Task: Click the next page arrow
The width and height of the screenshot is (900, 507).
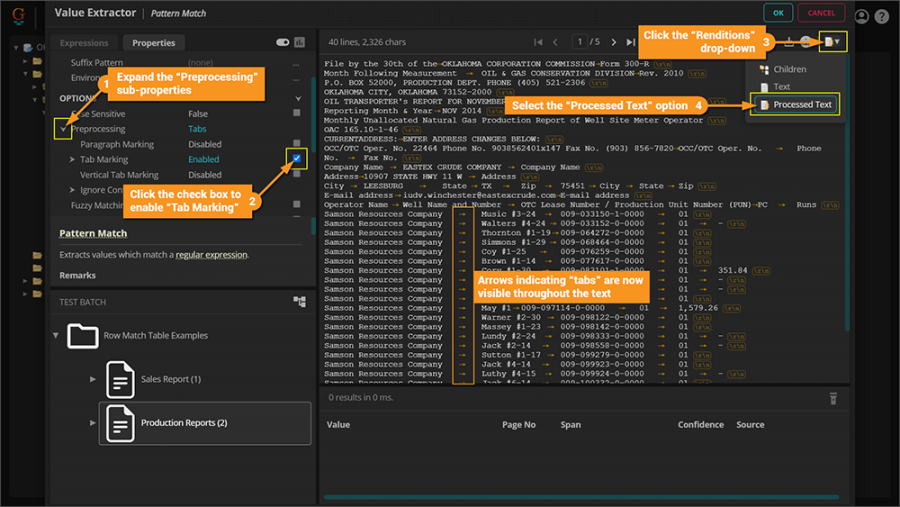Action: 612,42
